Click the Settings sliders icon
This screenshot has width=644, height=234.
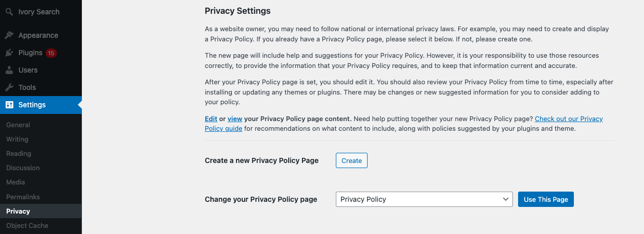pyautogui.click(x=9, y=105)
